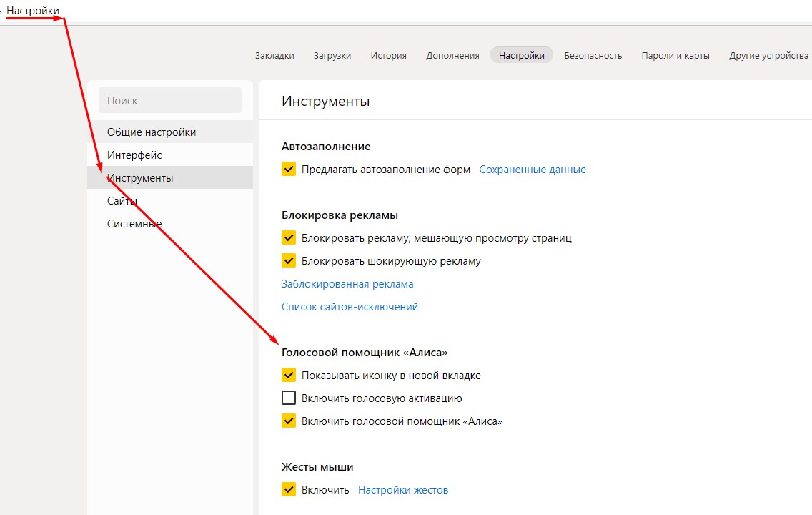Click the Голосовой помощник «Алиса» heading
Screen dimensions: 812x515
pyautogui.click(x=365, y=353)
